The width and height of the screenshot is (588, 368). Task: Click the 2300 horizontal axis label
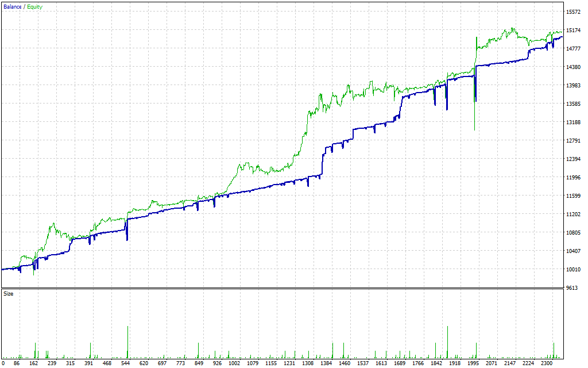pos(548,363)
